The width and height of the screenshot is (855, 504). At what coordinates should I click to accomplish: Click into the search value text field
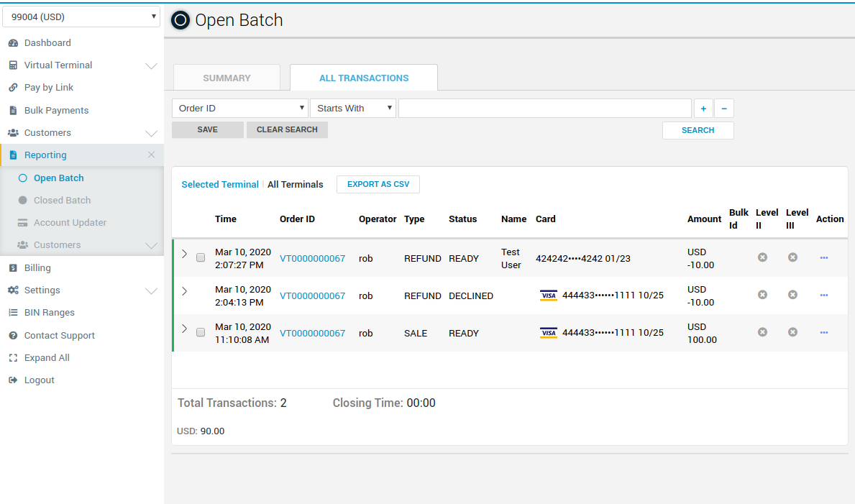pyautogui.click(x=544, y=109)
